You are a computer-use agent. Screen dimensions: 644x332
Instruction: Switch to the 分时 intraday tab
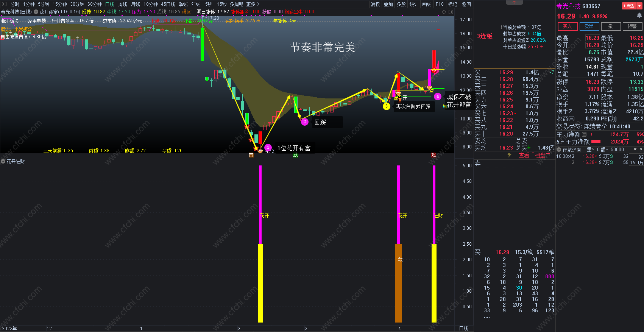pyautogui.click(x=15, y=4)
